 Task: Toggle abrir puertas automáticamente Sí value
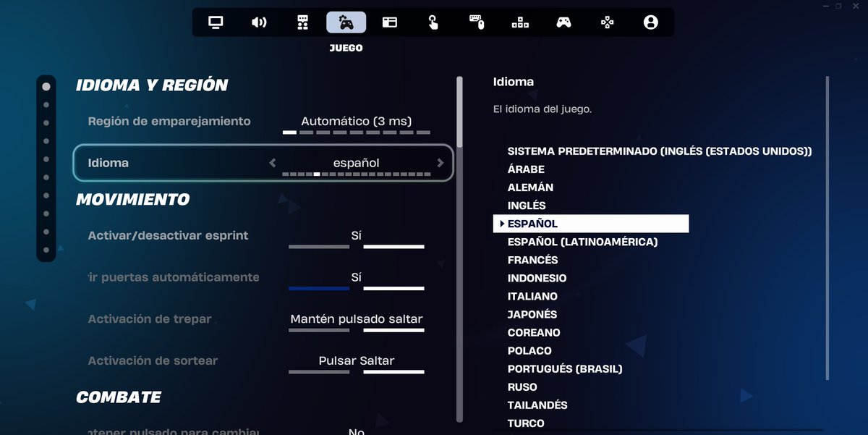356,277
